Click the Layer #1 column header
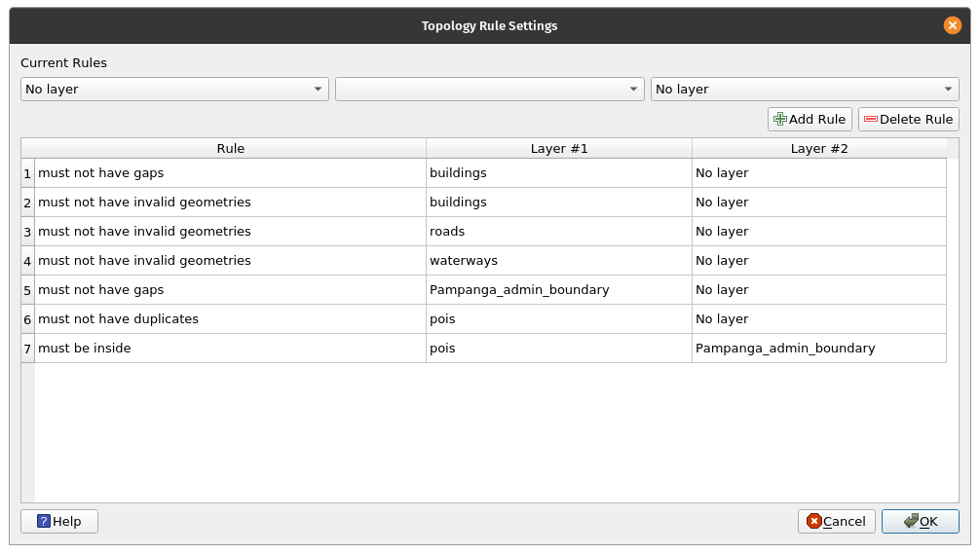This screenshot has height=554, width=980. pyautogui.click(x=559, y=149)
